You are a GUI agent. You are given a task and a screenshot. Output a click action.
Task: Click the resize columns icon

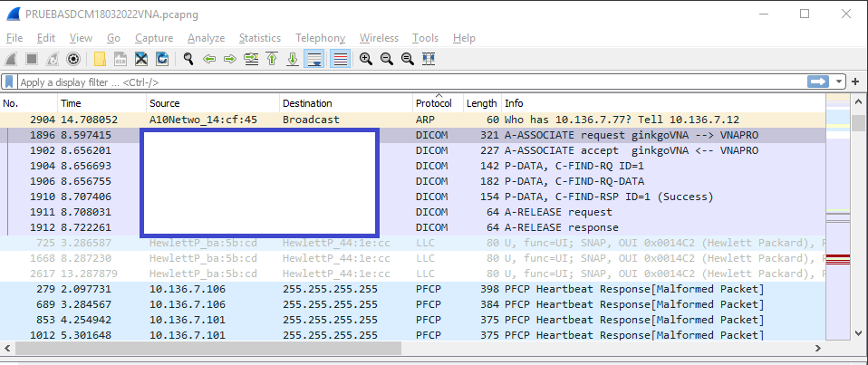[429, 59]
